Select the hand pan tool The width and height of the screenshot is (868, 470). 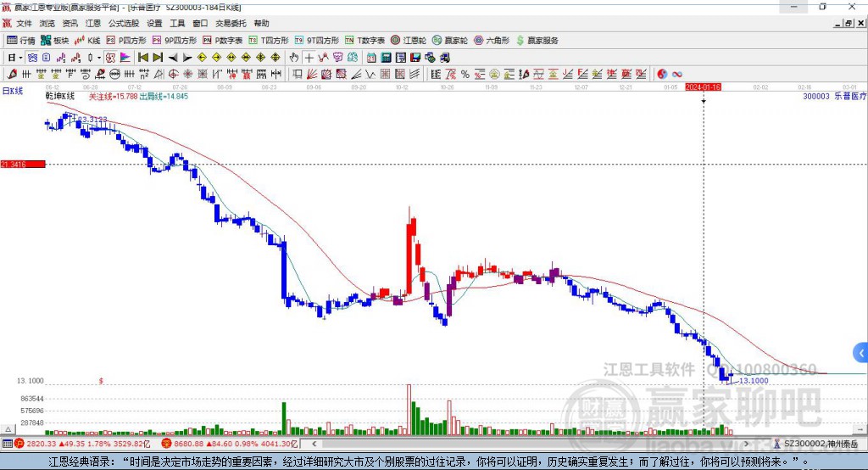pos(293,57)
